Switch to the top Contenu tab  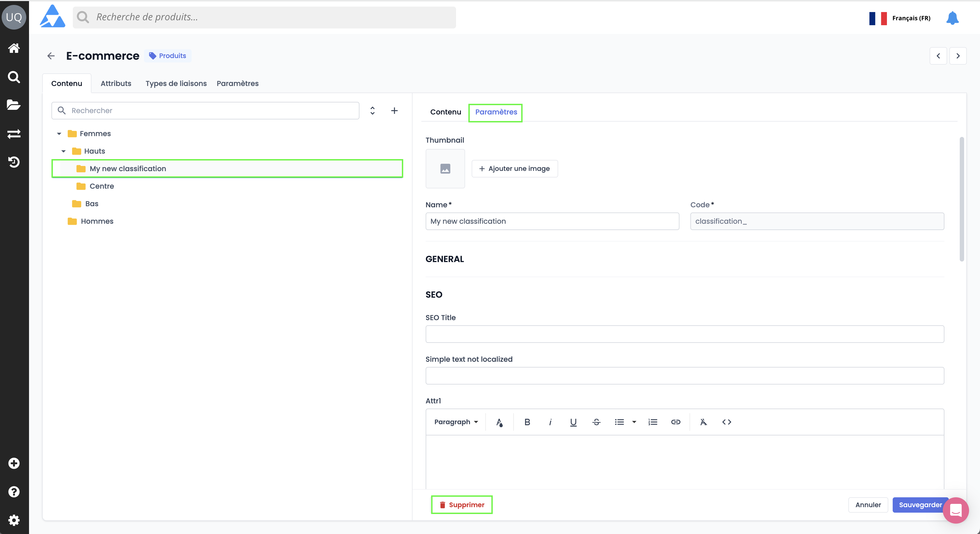(x=67, y=83)
